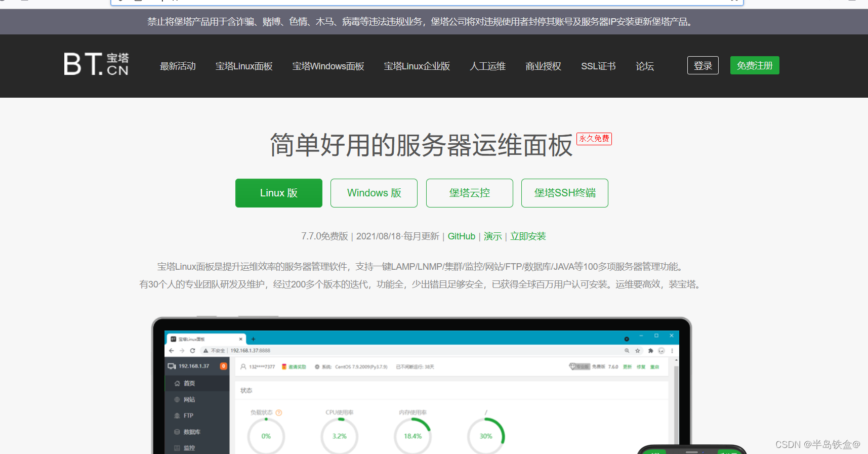
Task: Click the 18.4% memory usage gauge
Action: [x=412, y=436]
